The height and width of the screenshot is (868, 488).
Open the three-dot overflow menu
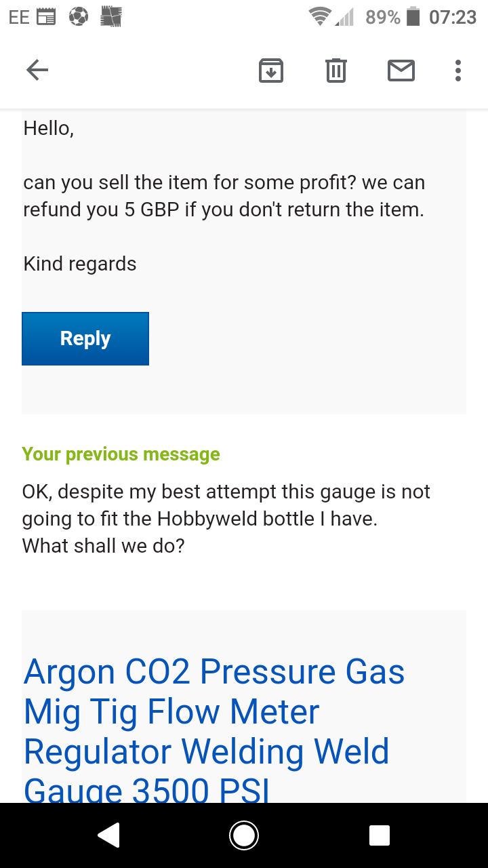458,71
